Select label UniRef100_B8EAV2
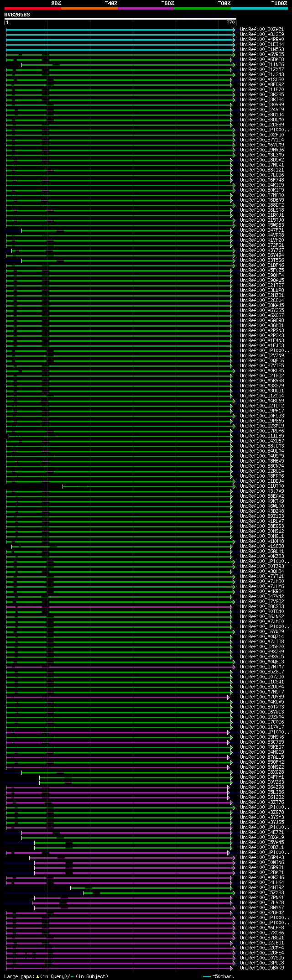Screen dimensions: 292x980 [262, 496]
